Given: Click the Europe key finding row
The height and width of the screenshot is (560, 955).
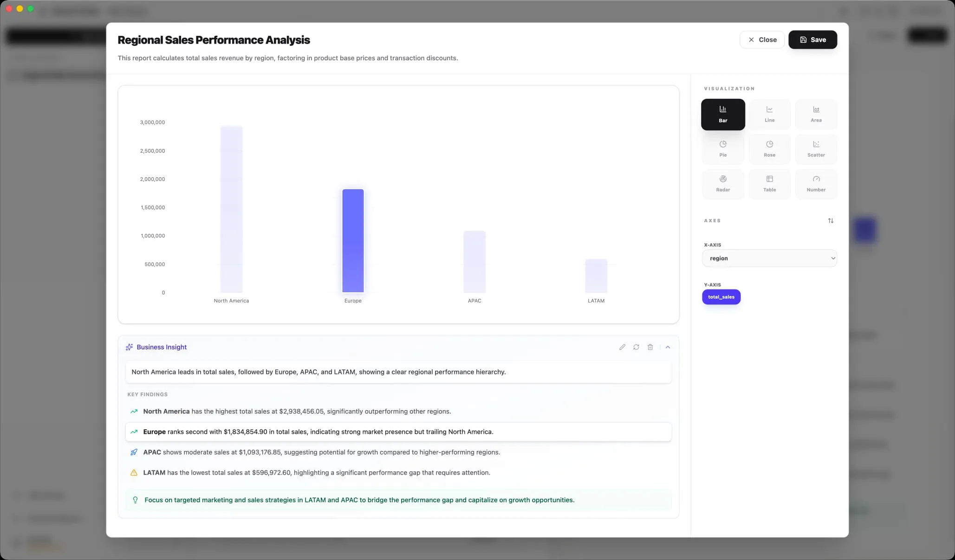Looking at the screenshot, I should tap(398, 432).
